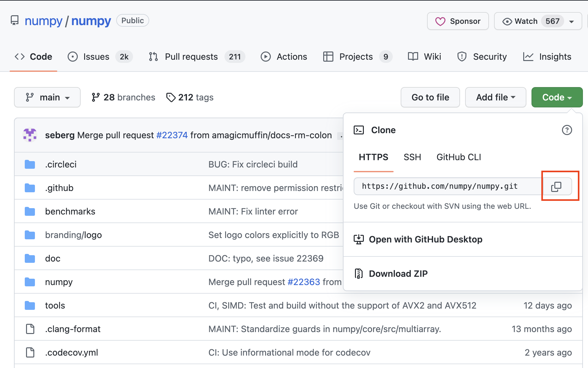Click the seberg avatar image
588x368 pixels.
click(30, 135)
